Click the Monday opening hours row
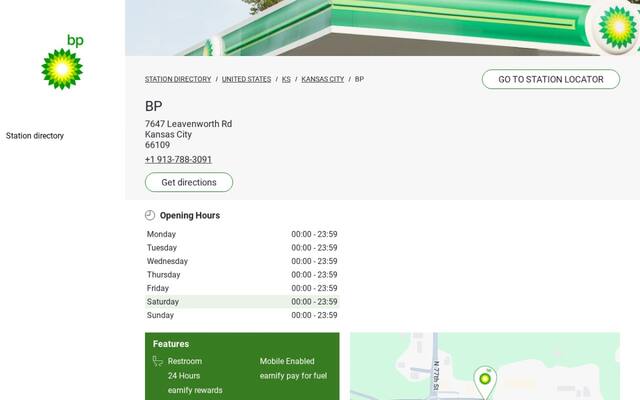The height and width of the screenshot is (400, 640). (x=242, y=234)
